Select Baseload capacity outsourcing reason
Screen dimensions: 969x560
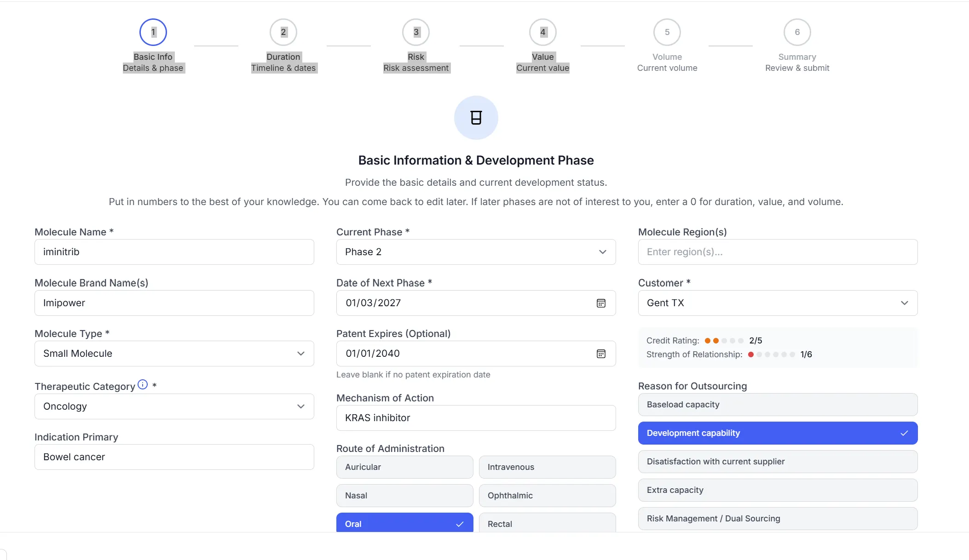click(x=778, y=405)
